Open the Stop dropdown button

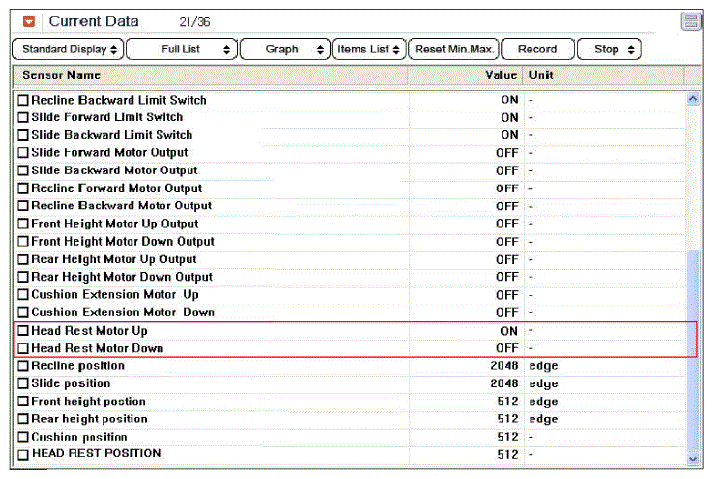pos(609,49)
